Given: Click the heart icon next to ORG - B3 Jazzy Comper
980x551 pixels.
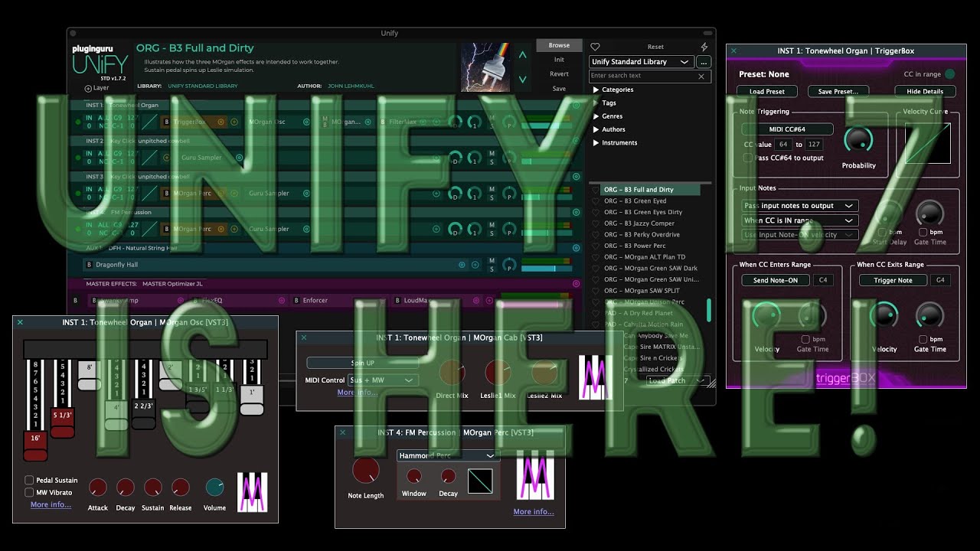Looking at the screenshot, I should [596, 223].
